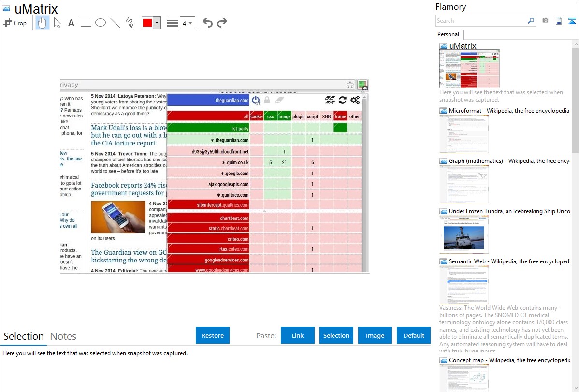Select the freehand scribble tool
The height and width of the screenshot is (392, 579).
[129, 23]
